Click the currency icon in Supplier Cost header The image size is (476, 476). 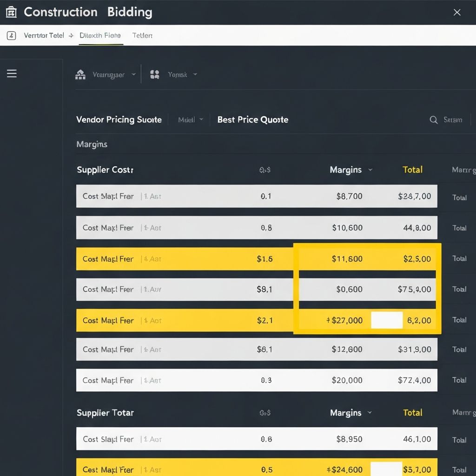pyautogui.click(x=265, y=170)
